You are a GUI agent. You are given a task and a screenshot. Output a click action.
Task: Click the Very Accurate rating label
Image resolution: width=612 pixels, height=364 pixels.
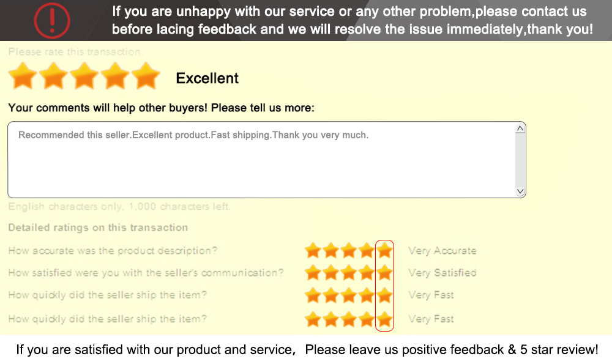click(442, 251)
